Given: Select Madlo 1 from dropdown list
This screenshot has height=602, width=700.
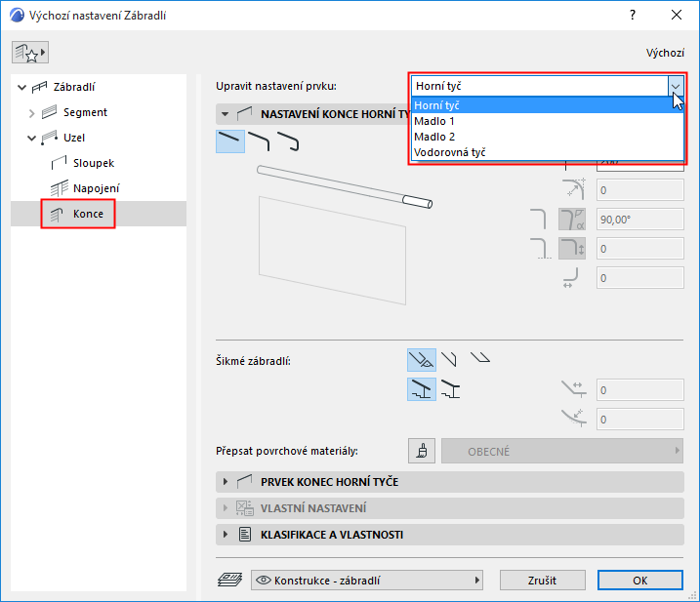Looking at the screenshot, I should [x=548, y=121].
